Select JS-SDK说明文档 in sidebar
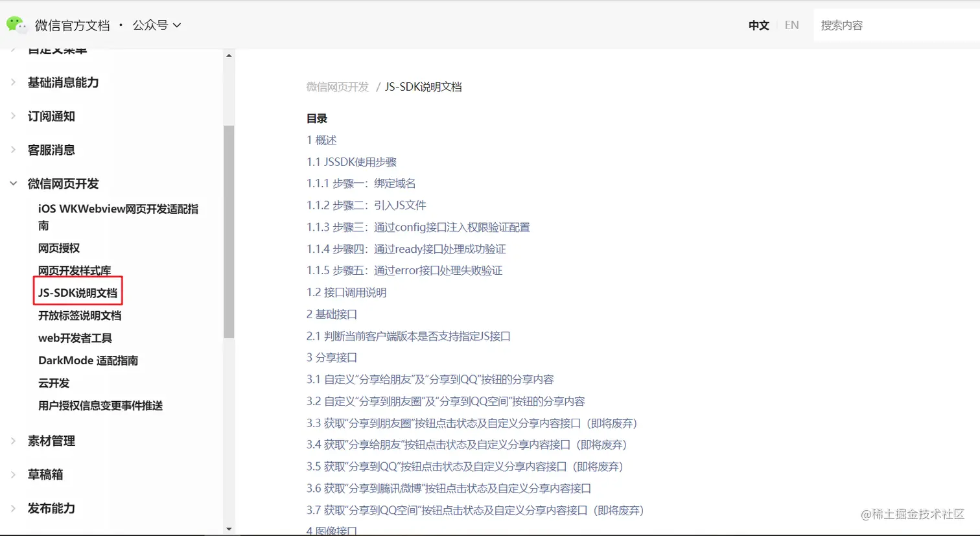This screenshot has height=536, width=980. pos(78,293)
